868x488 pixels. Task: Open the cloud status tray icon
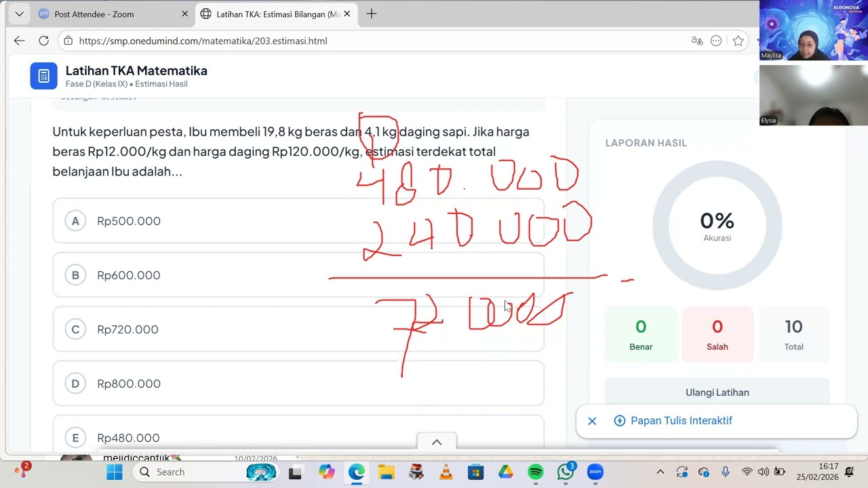[704, 472]
